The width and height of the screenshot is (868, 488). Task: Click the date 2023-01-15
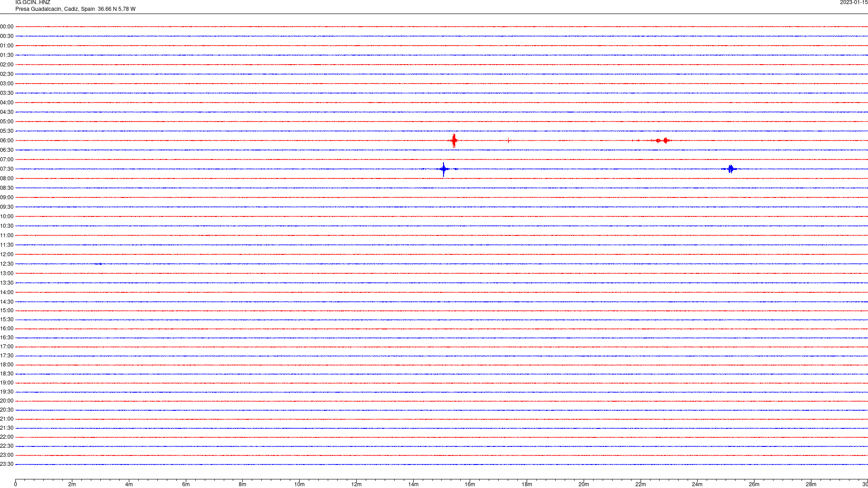[x=854, y=3]
